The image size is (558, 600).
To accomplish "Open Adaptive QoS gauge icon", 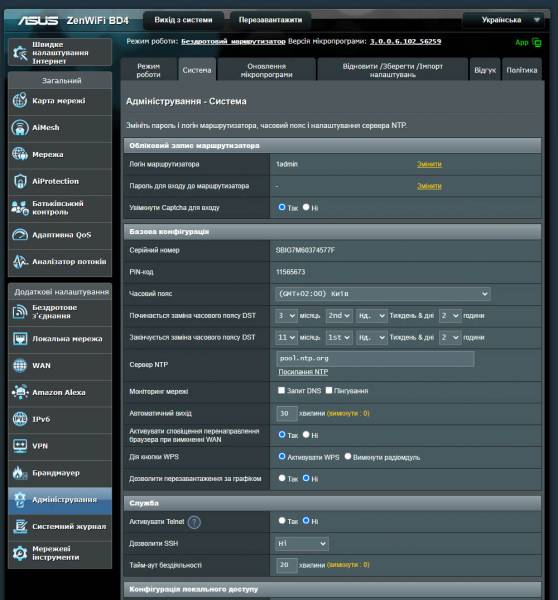I will click(20, 235).
